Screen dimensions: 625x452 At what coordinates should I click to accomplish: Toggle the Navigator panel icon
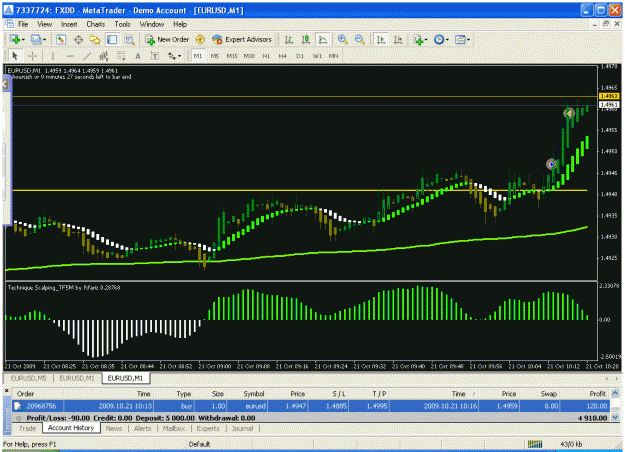[95, 39]
